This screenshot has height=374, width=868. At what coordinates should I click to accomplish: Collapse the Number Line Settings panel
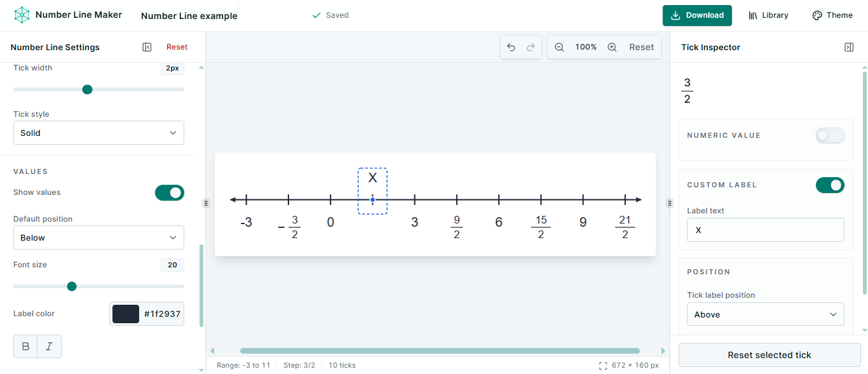click(x=147, y=47)
